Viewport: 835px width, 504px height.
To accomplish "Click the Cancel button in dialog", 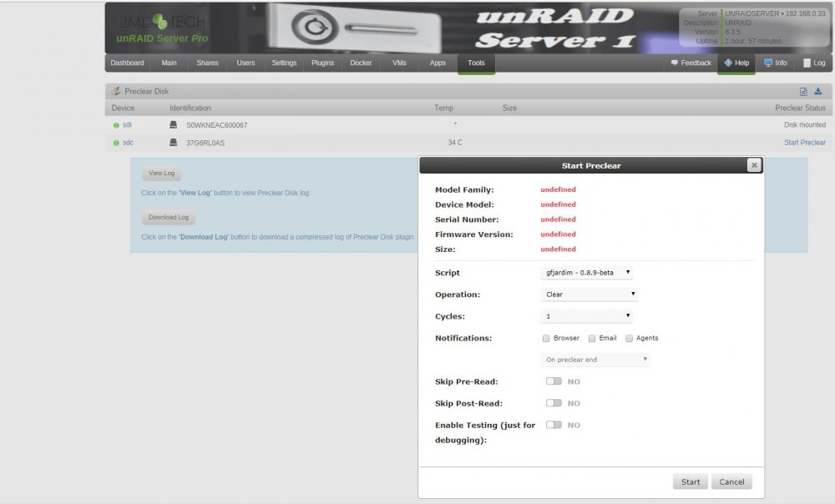I will [731, 481].
